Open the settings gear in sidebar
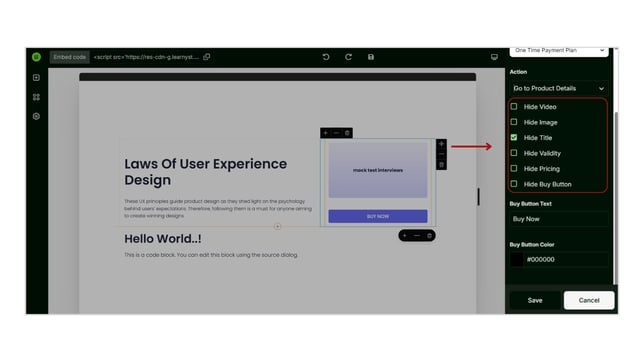The height and width of the screenshot is (362, 644). point(36,116)
